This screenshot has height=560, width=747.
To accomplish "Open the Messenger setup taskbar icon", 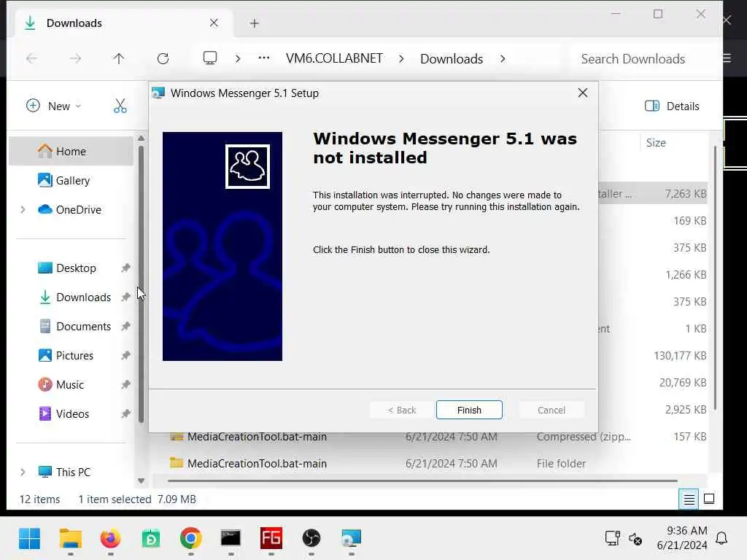I will (351, 539).
